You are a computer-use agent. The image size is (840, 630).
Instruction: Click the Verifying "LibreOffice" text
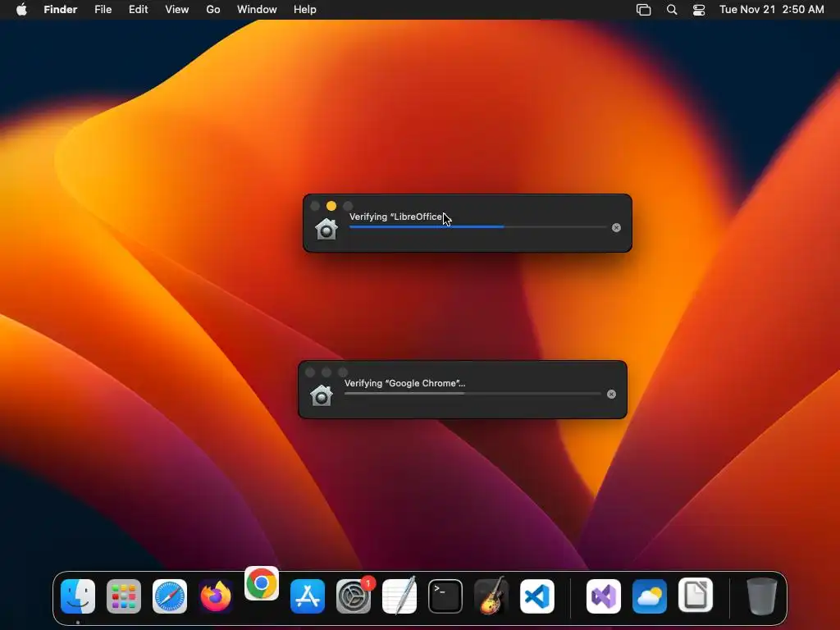396,217
